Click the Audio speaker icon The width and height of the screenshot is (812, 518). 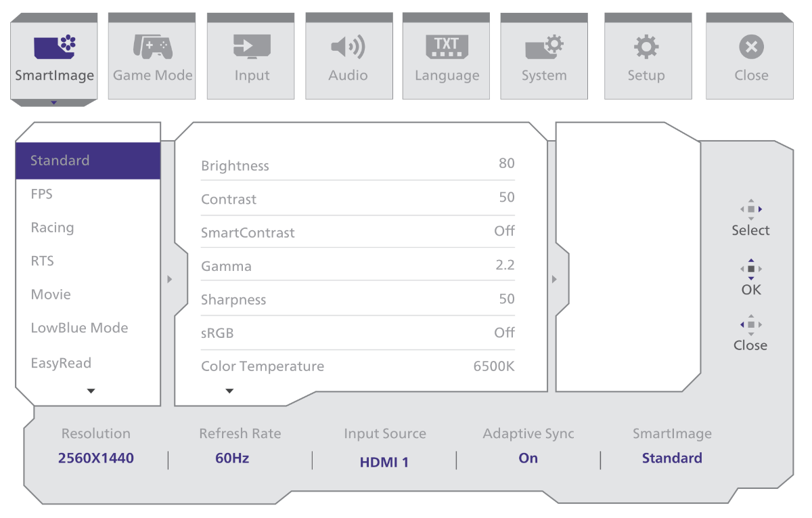[348, 47]
